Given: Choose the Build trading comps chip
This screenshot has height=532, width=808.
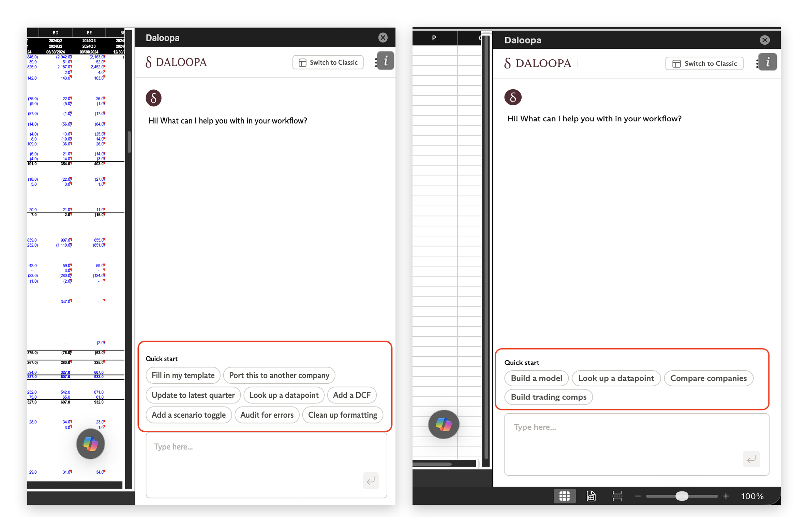Looking at the screenshot, I should point(549,397).
